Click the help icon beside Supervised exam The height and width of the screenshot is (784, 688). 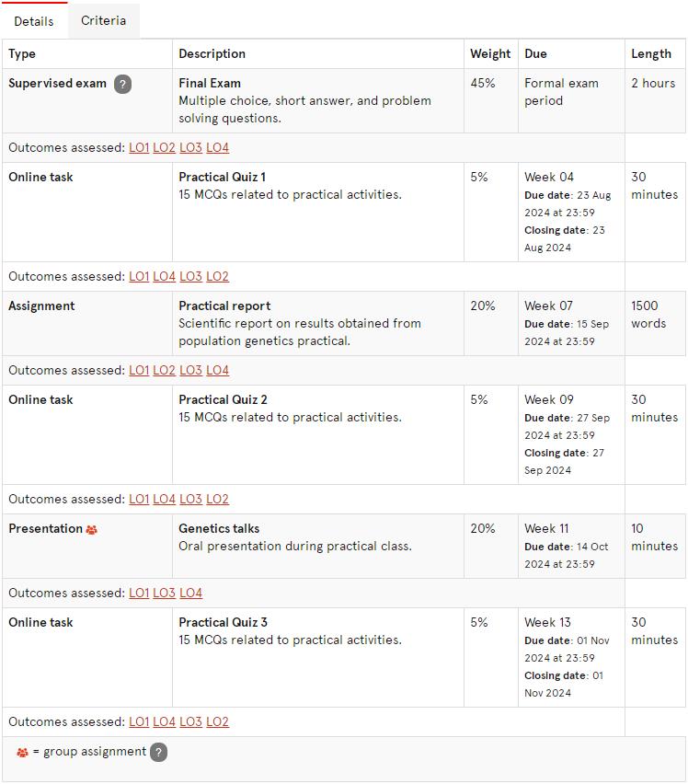123,84
